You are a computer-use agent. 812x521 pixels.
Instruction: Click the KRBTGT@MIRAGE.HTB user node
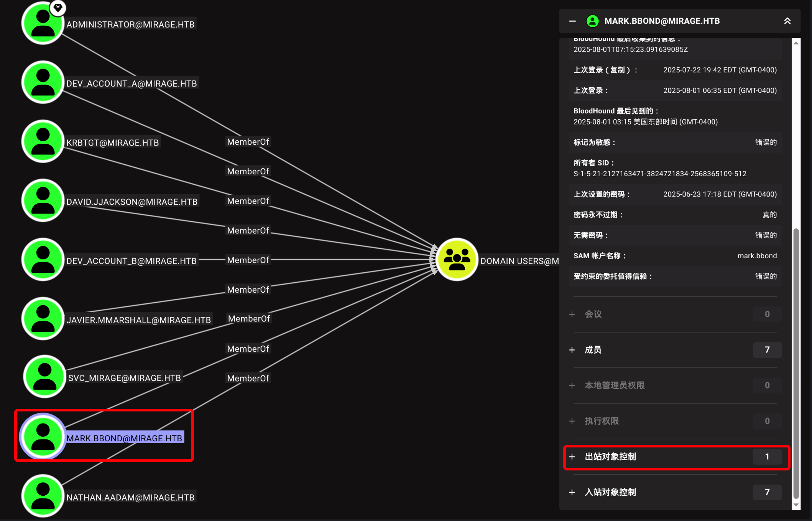pos(43,141)
